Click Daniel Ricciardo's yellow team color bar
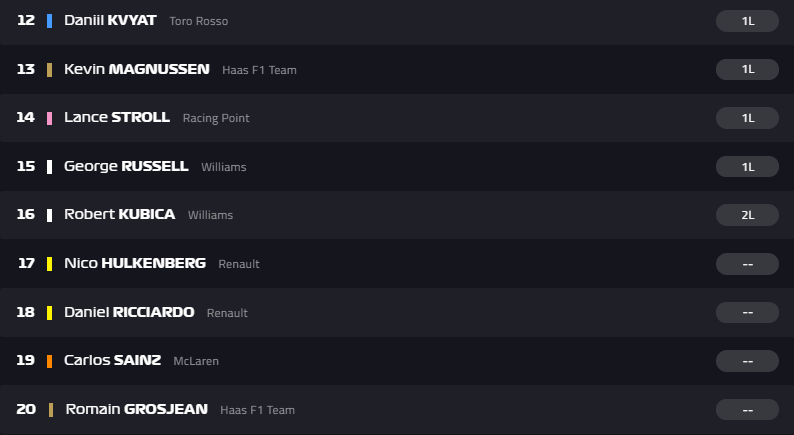 49,312
